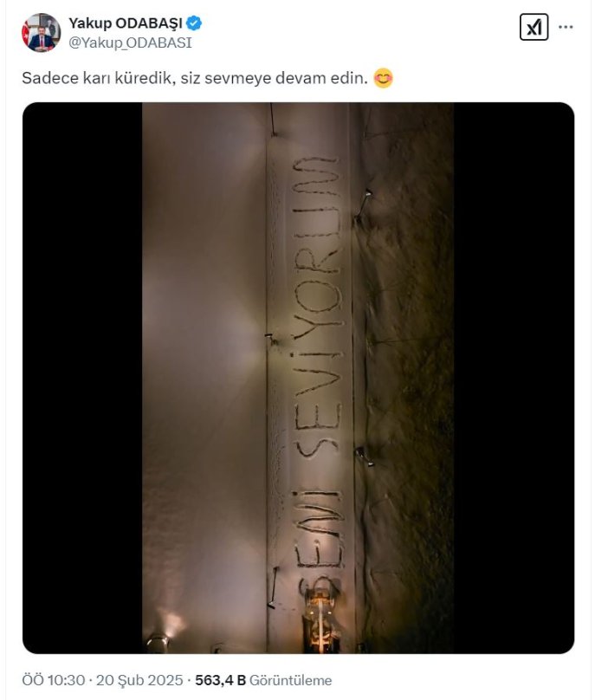Open the ÖÖ 10:30 timestamp link
Screen dimensions: 608x700
coord(53,680)
